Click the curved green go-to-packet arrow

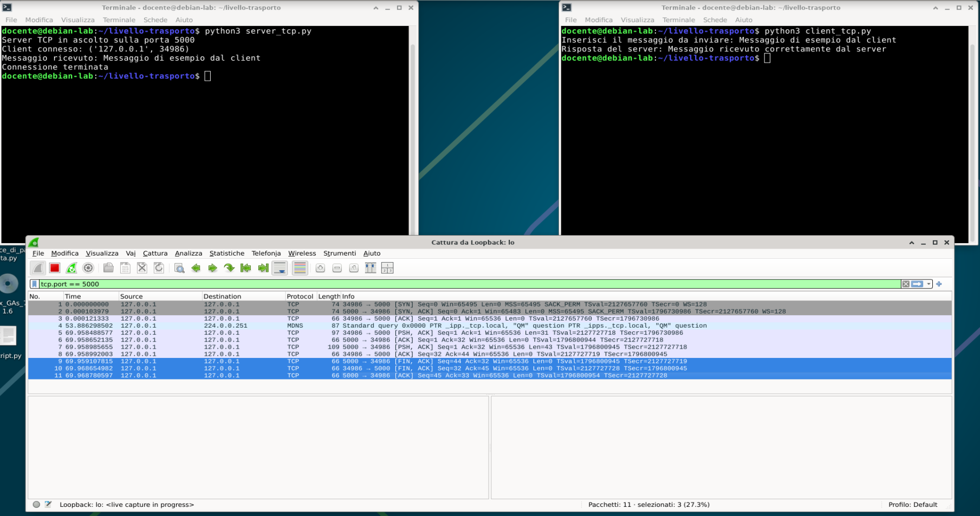[229, 268]
